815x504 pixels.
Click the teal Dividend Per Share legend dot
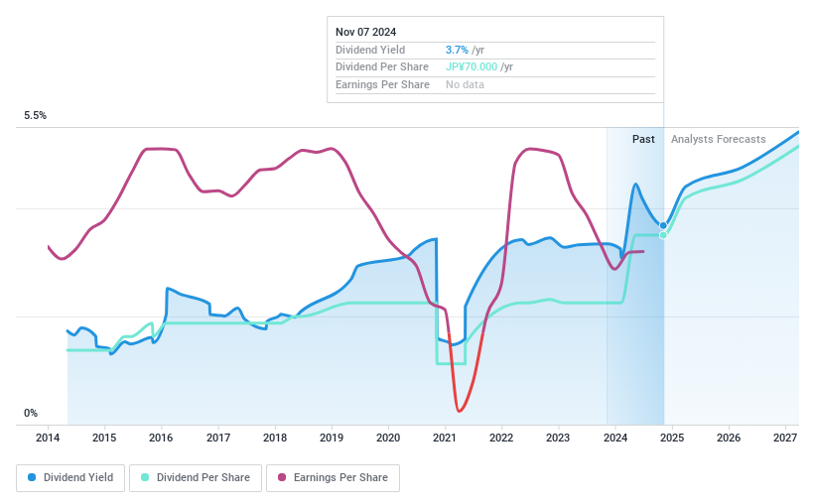[x=145, y=477]
